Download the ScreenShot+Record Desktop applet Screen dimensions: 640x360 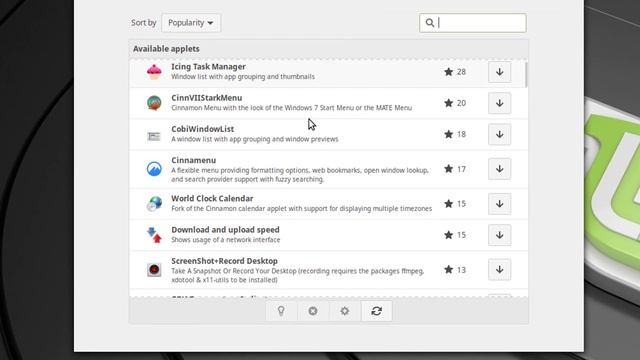pyautogui.click(x=500, y=270)
